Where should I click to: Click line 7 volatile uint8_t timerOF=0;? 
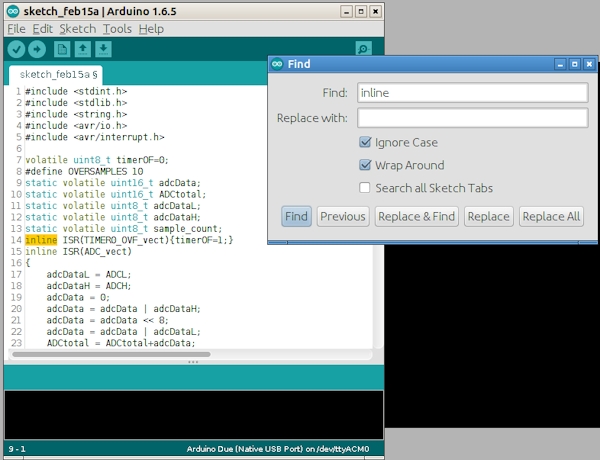97,160
